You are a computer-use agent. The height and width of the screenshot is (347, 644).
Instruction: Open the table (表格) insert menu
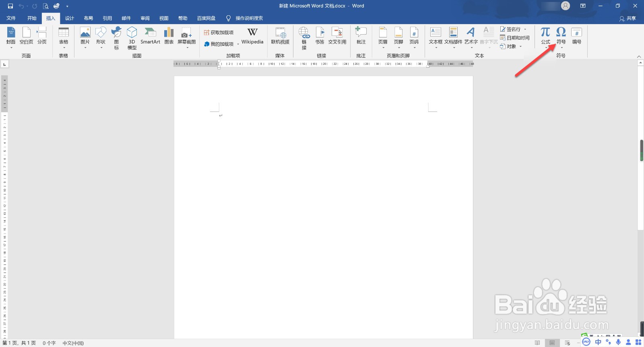[x=64, y=37]
